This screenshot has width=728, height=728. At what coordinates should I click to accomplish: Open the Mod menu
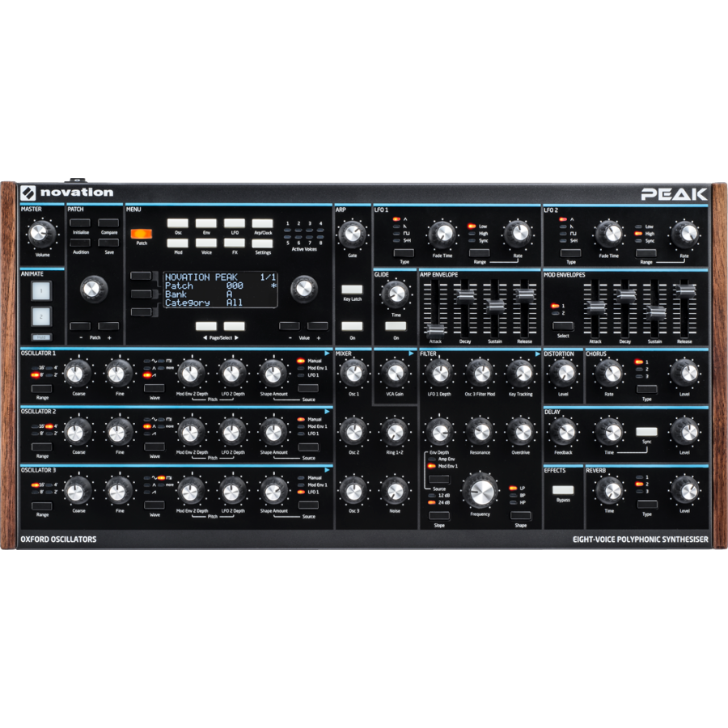click(178, 243)
